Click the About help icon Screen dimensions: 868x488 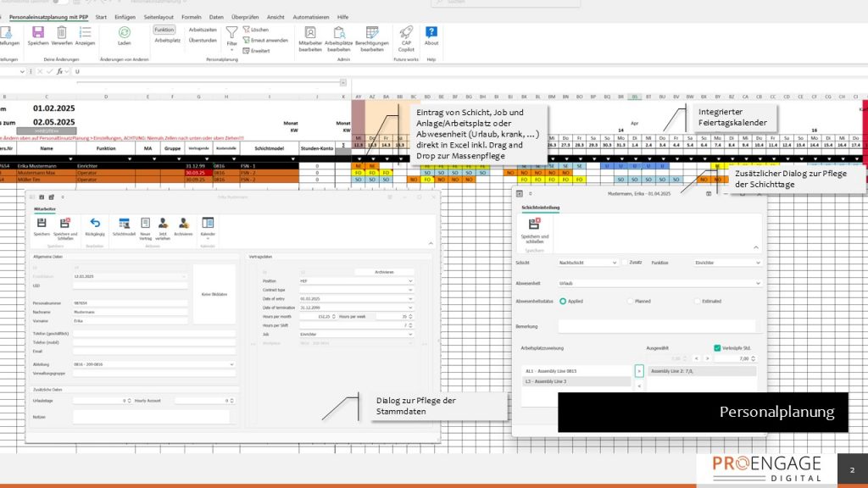tap(431, 32)
